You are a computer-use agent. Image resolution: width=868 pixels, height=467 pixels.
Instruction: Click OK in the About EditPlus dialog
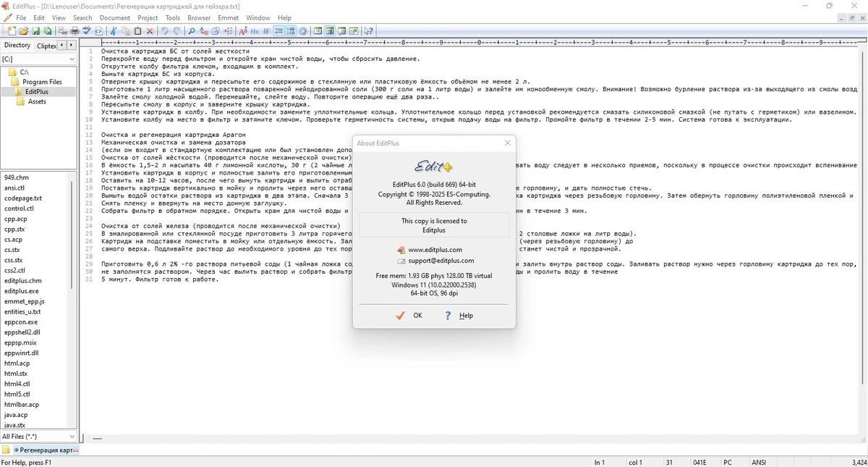pyautogui.click(x=409, y=316)
